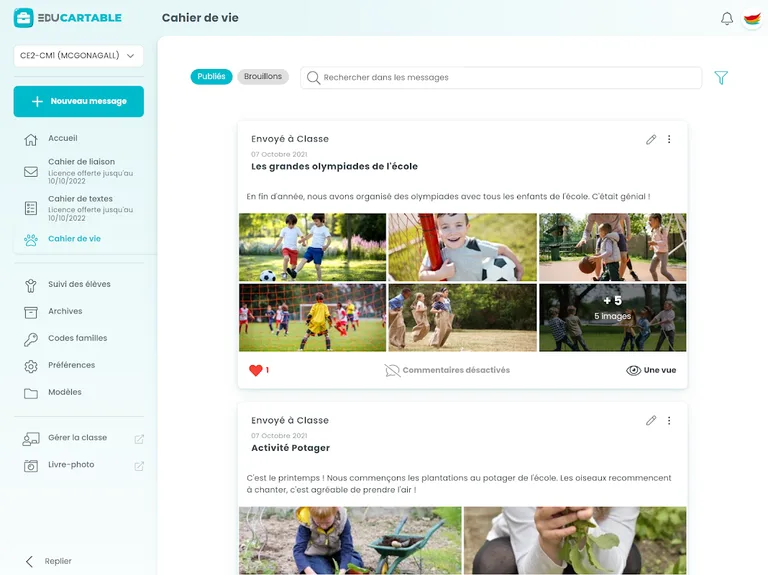The image size is (768, 575).
Task: Click the Cahier de vie sidebar label
Action: coord(74,239)
